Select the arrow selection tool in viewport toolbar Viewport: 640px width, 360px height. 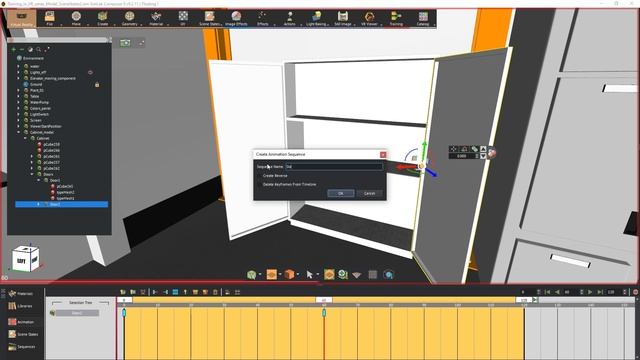(x=309, y=275)
